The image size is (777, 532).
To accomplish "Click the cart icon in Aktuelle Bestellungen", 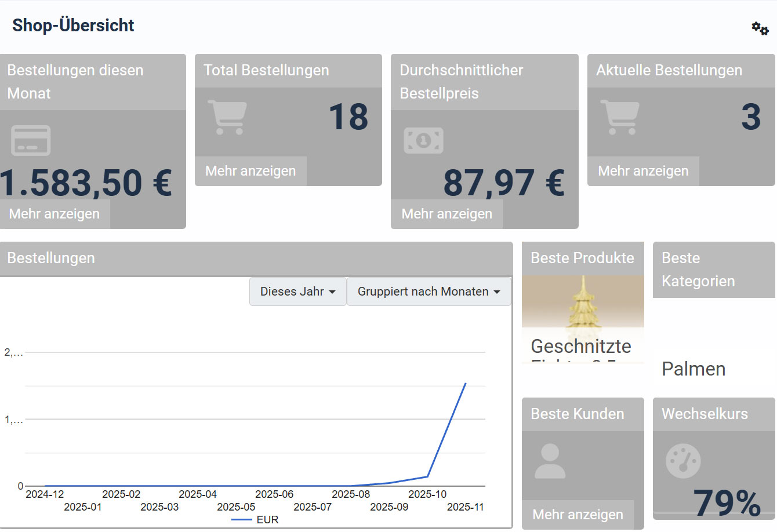I will [620, 117].
